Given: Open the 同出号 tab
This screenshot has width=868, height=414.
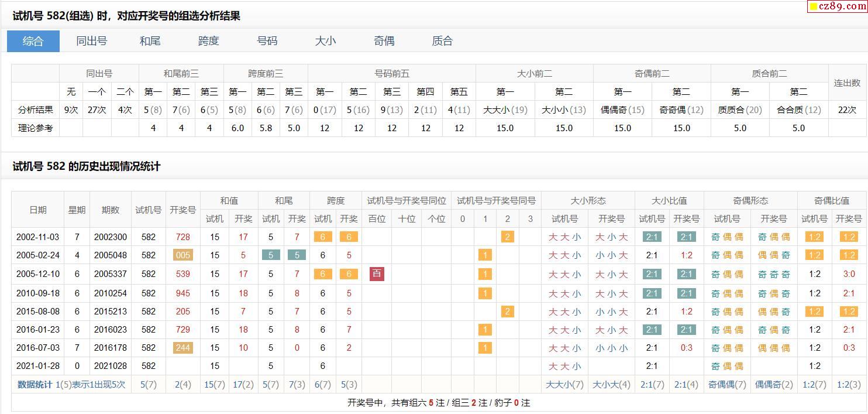Looking at the screenshot, I should pyautogui.click(x=92, y=41).
